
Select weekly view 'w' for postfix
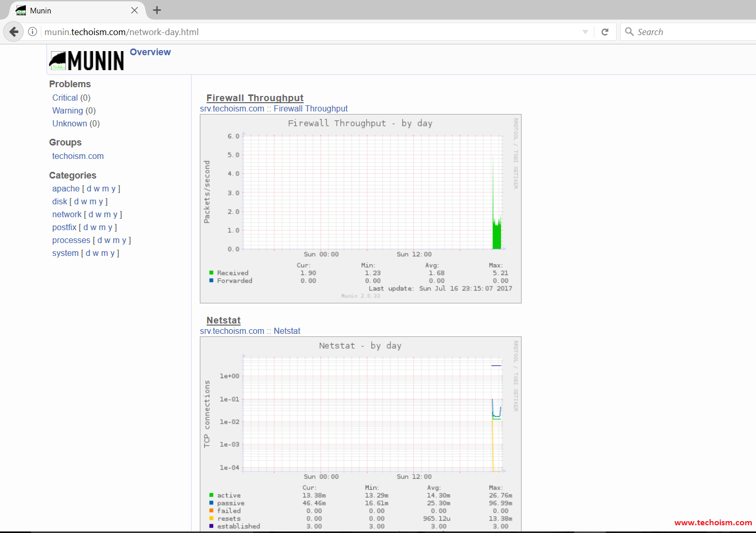(x=93, y=228)
